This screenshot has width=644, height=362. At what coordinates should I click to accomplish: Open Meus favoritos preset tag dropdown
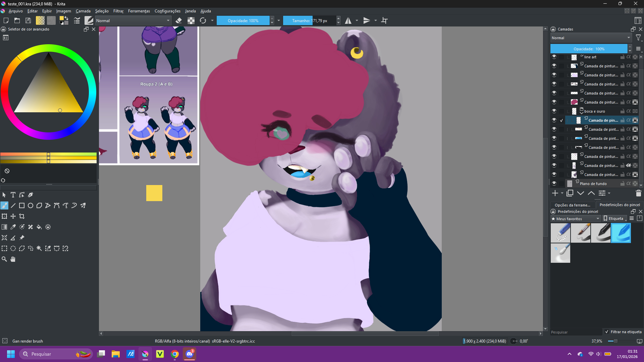576,219
